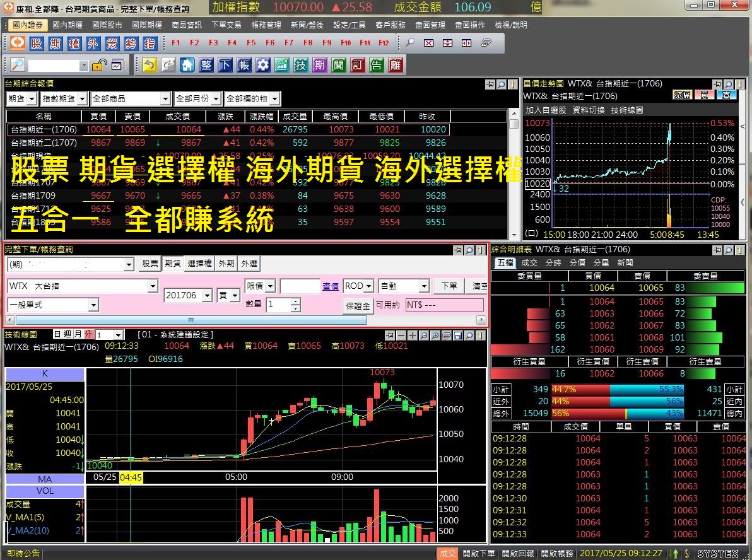
Task: Click the 權 options toolbar icon
Action: click(74, 43)
